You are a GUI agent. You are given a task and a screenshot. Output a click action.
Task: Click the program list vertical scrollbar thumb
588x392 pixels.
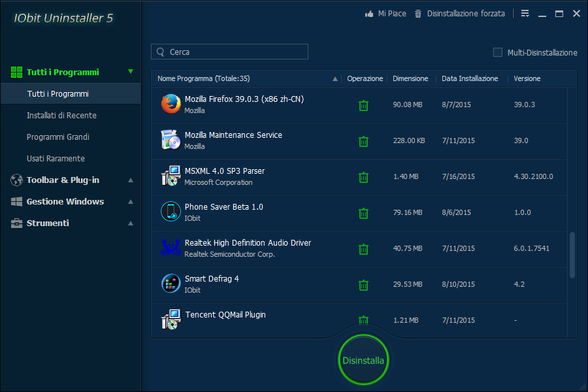click(x=573, y=255)
